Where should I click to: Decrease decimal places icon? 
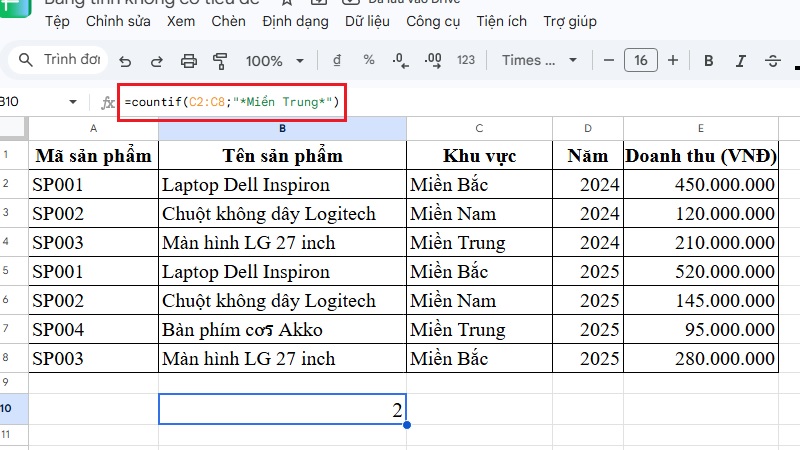click(401, 61)
